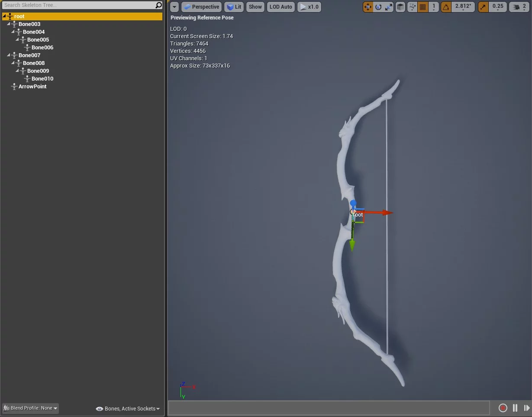Toggle grid snapping on or off
The height and width of the screenshot is (417, 532).
423,7
